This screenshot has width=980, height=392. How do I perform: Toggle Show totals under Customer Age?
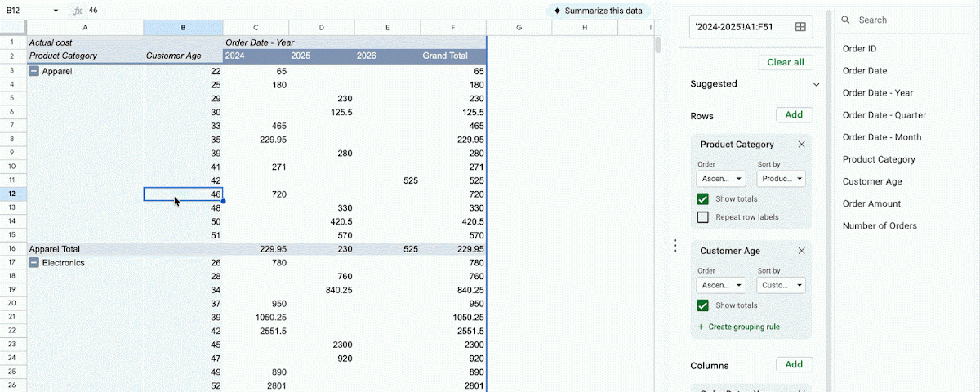pos(702,305)
